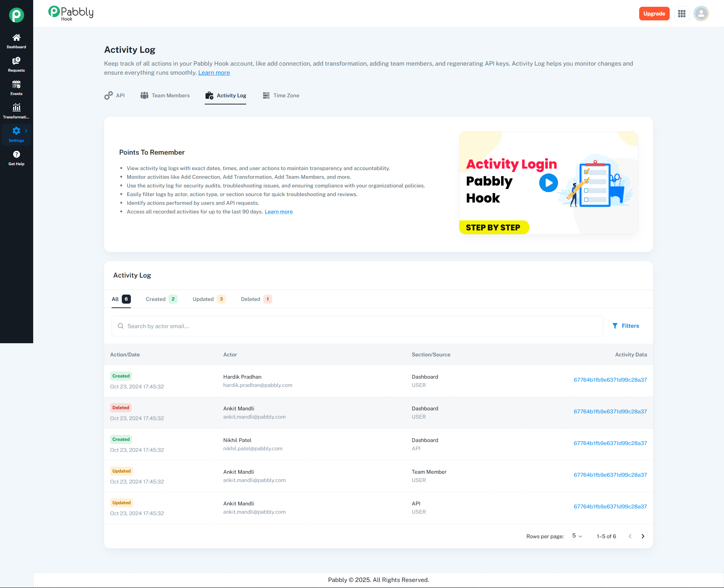Filter log by Deleted entries

(x=256, y=299)
